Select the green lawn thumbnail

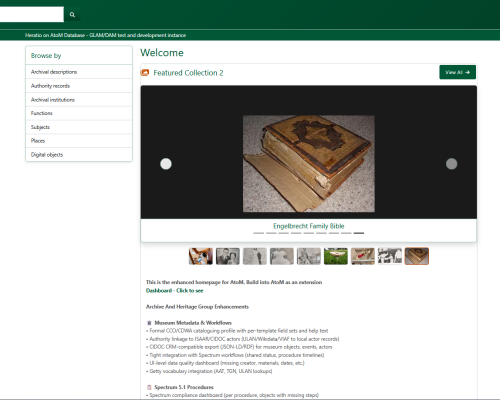pyautogui.click(x=336, y=256)
